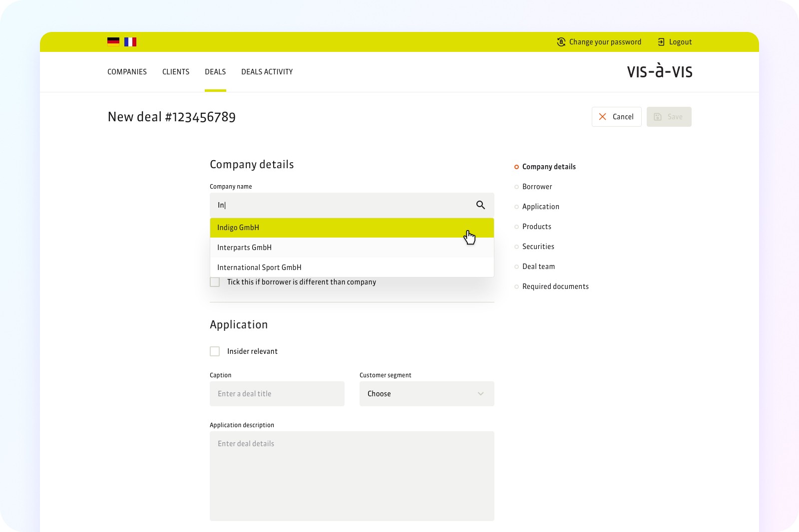Go to the DEALS tab
This screenshot has height=532, width=799.
pos(215,72)
